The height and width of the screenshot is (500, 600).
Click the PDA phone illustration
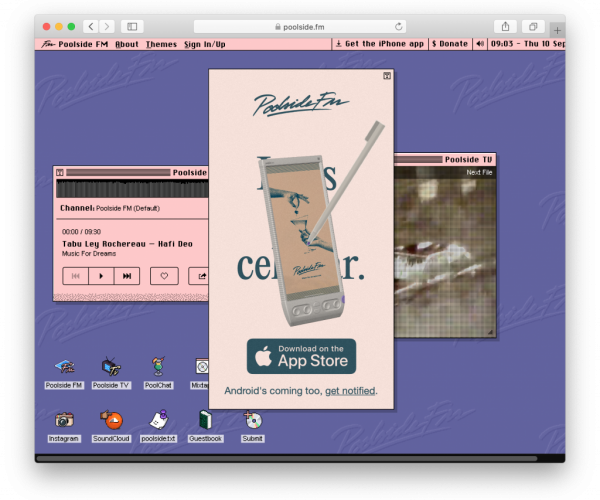[302, 240]
